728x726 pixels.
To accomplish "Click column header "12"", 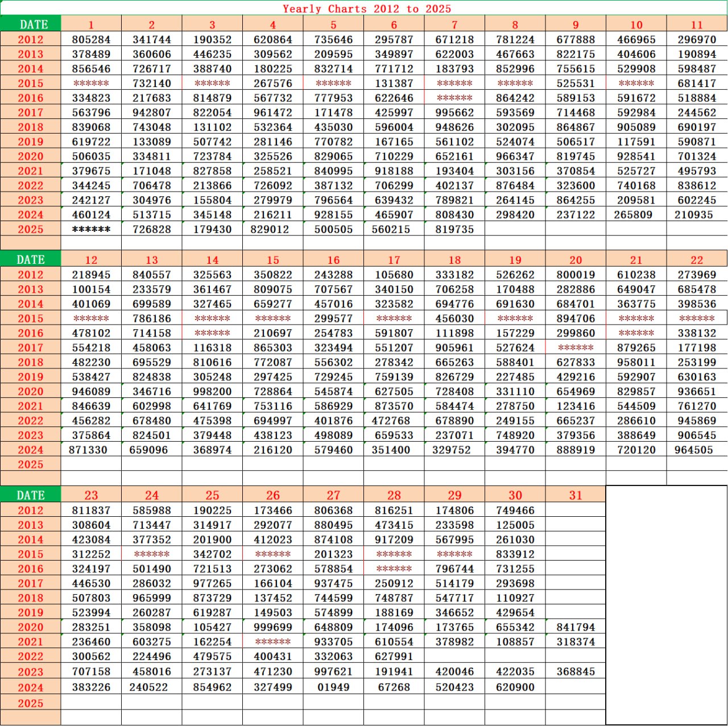I will pos(91,259).
